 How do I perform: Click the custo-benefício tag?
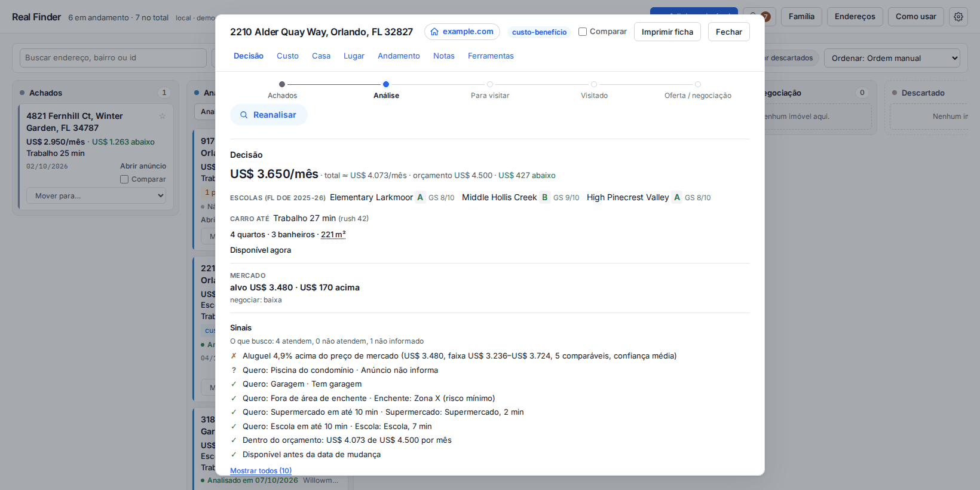pyautogui.click(x=539, y=32)
